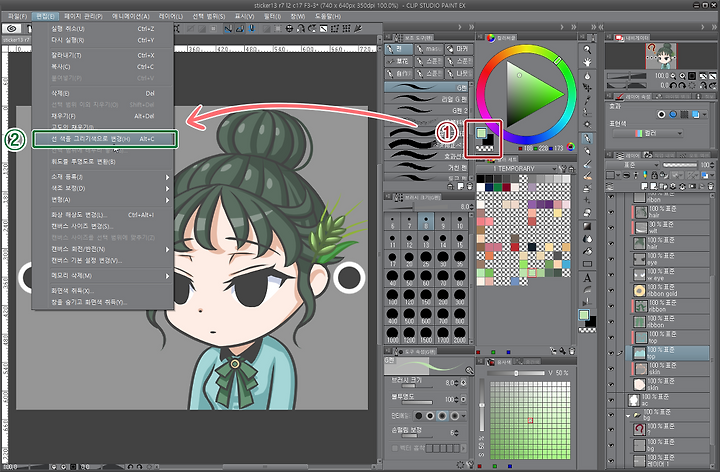This screenshot has width=720, height=472.
Task: Select the Text tool (A icon)
Action: click(x=587, y=278)
